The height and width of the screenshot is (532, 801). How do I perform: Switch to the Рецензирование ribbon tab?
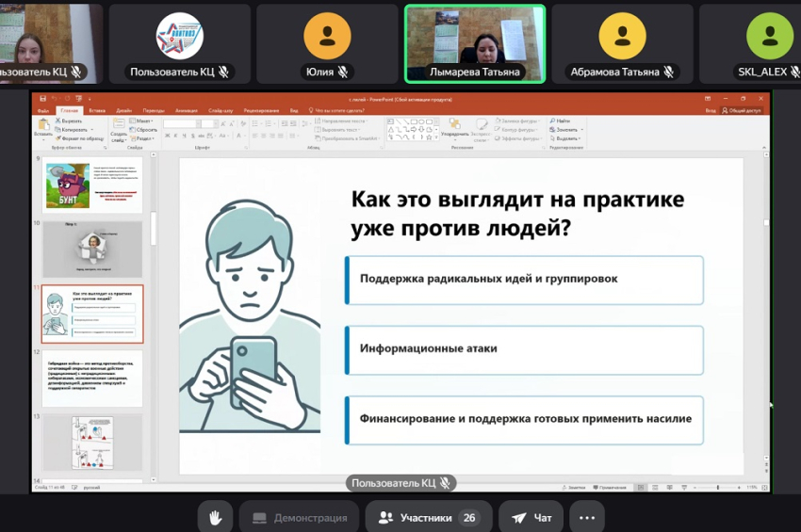(x=261, y=110)
